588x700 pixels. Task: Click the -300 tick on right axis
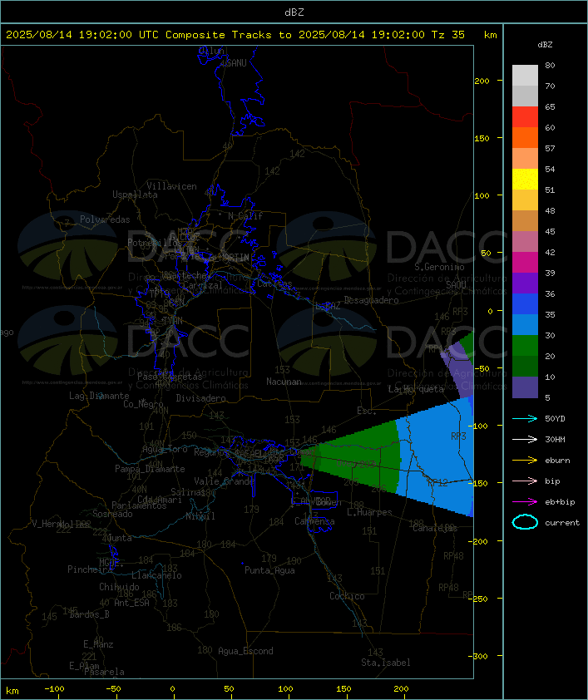480,656
